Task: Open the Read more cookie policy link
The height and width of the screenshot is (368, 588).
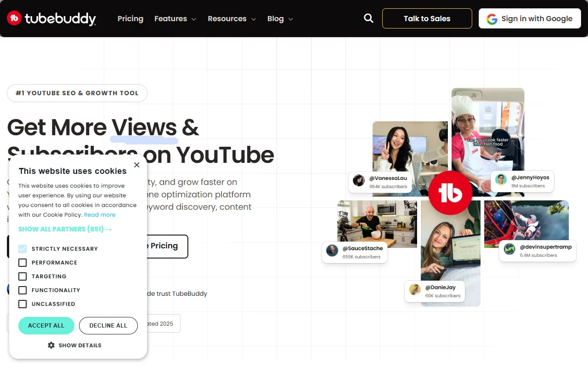Action: pos(100,215)
